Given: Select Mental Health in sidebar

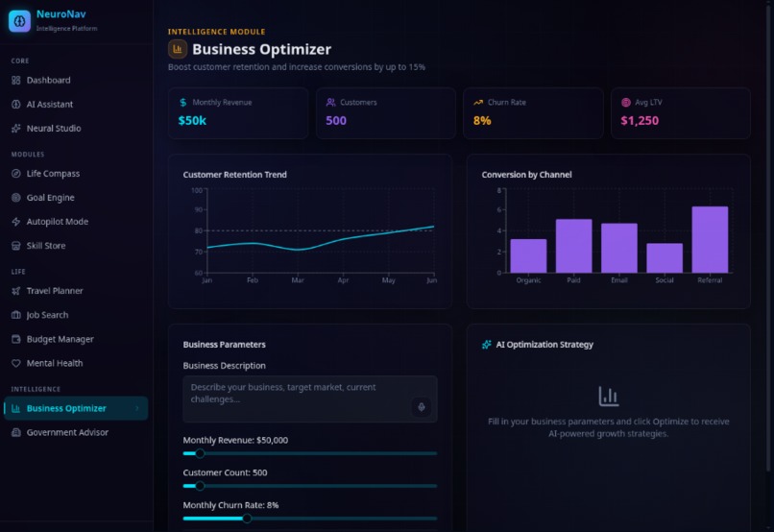Looking at the screenshot, I should click(76, 363).
